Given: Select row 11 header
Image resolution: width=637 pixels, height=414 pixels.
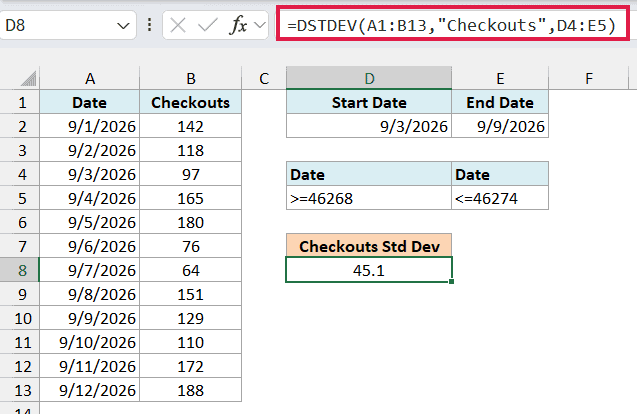Looking at the screenshot, I should 20,342.
